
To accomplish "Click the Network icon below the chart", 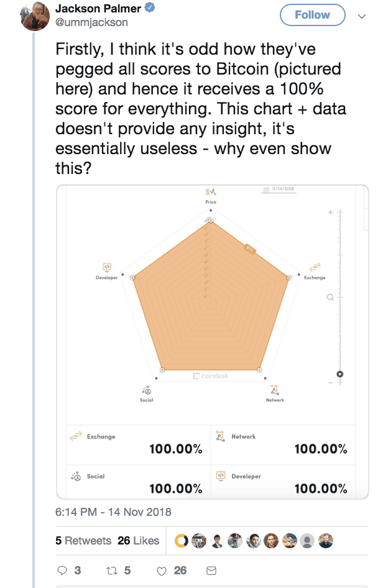I will point(275,390).
